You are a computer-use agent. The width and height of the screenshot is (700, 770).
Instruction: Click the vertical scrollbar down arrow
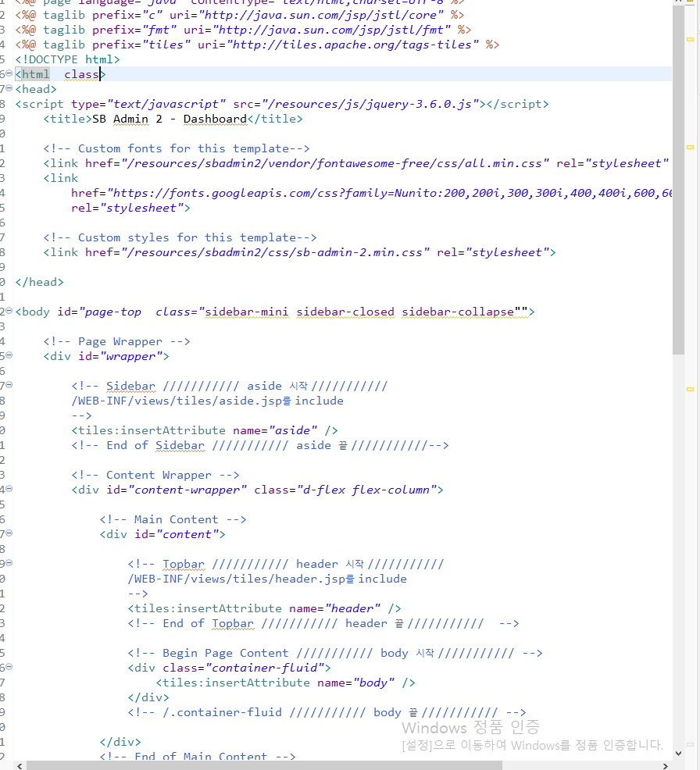coord(678,753)
